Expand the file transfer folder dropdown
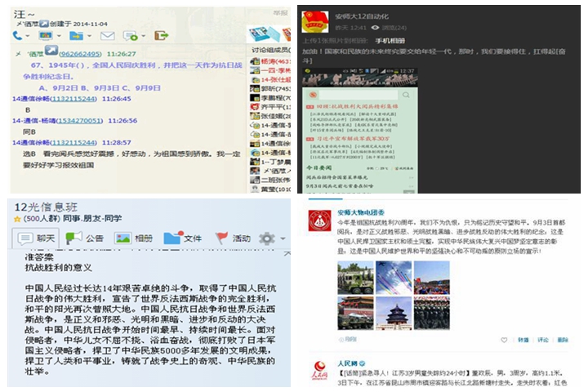 pyautogui.click(x=88, y=36)
